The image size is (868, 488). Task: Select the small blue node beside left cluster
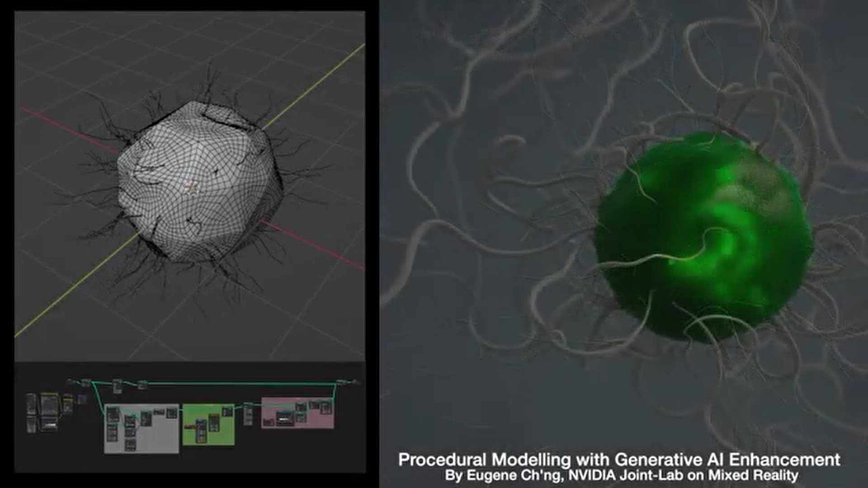pos(82,399)
